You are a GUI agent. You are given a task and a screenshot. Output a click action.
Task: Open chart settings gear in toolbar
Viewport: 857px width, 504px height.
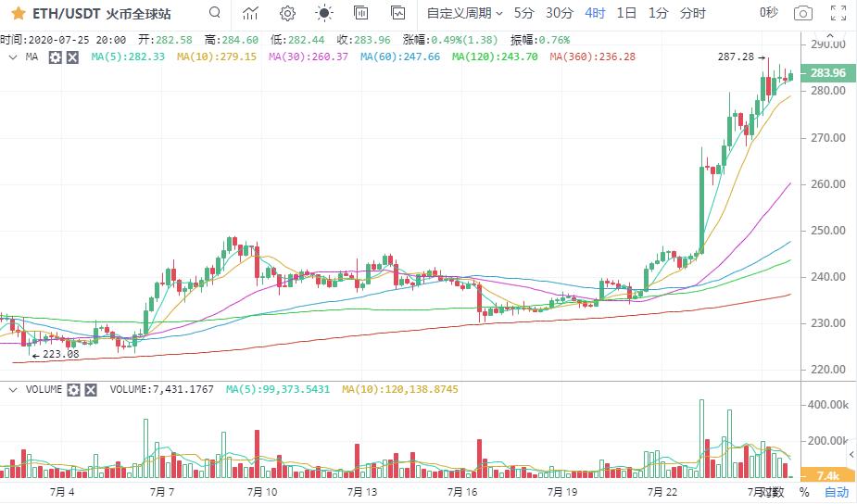click(287, 13)
